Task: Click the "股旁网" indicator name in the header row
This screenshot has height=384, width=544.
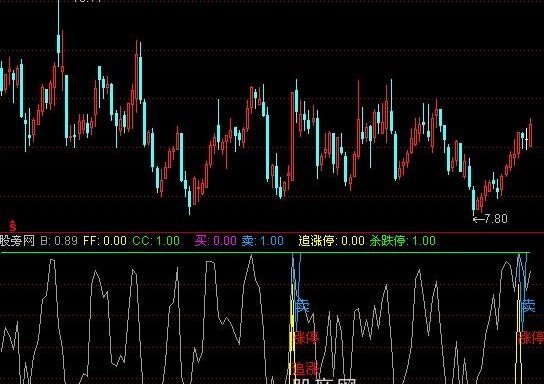Action: pyautogui.click(x=17, y=241)
